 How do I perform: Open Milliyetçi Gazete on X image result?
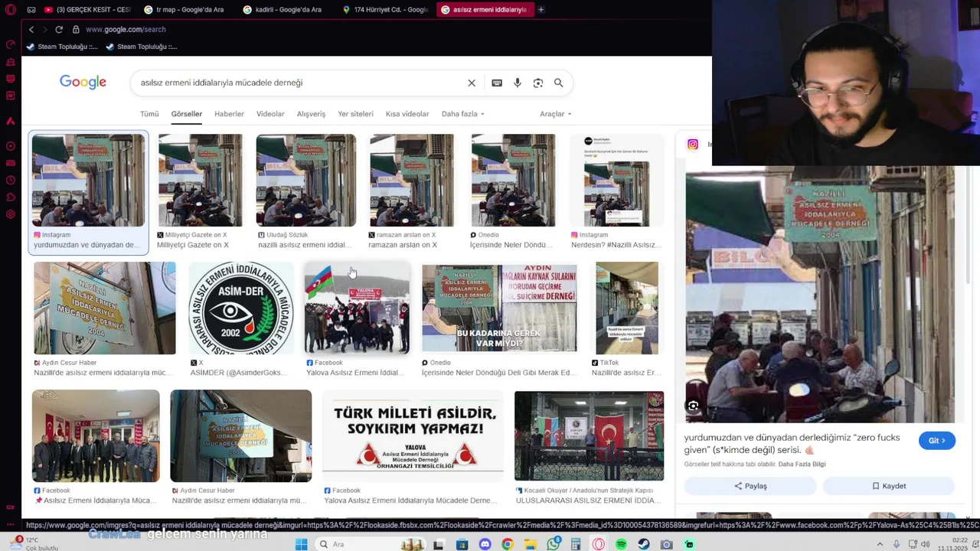tap(200, 181)
